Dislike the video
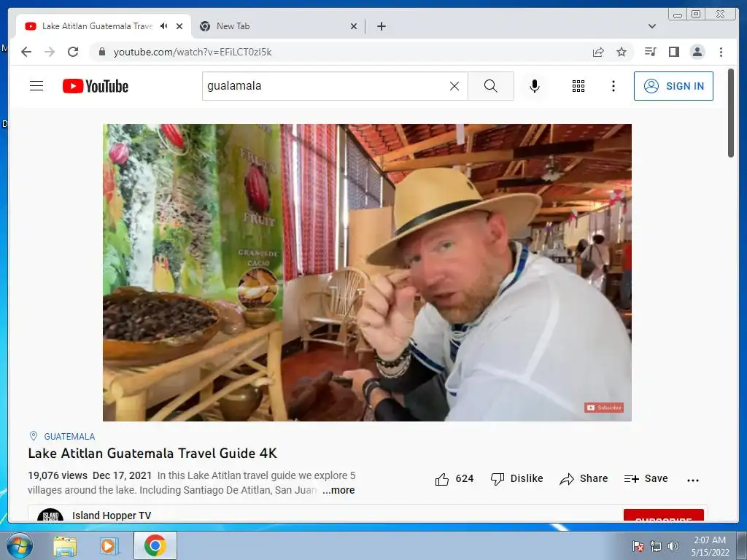The width and height of the screenshot is (747, 560). tap(517, 478)
